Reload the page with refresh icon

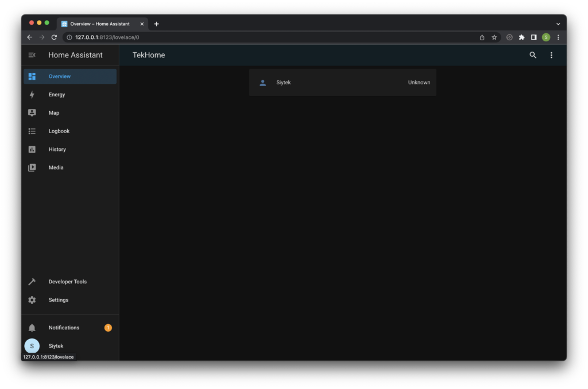[54, 37]
